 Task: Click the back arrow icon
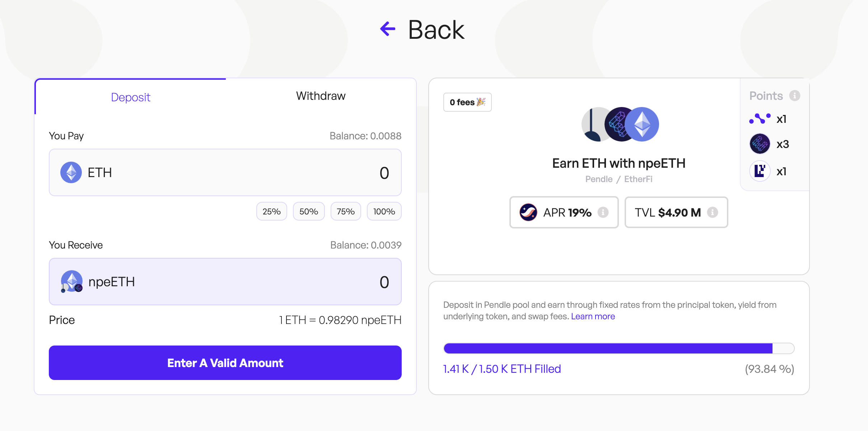pyautogui.click(x=388, y=29)
